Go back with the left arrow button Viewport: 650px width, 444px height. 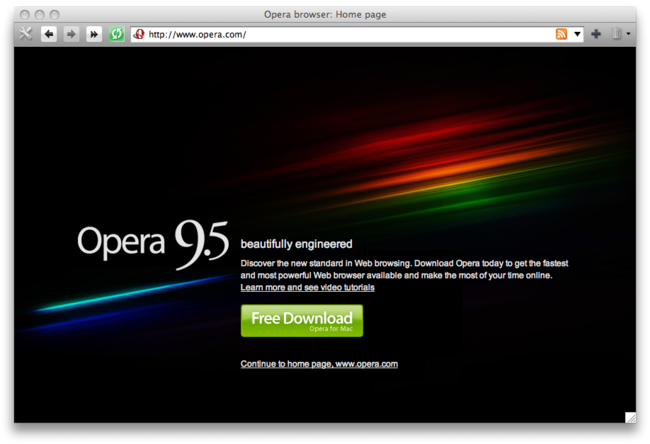point(49,34)
